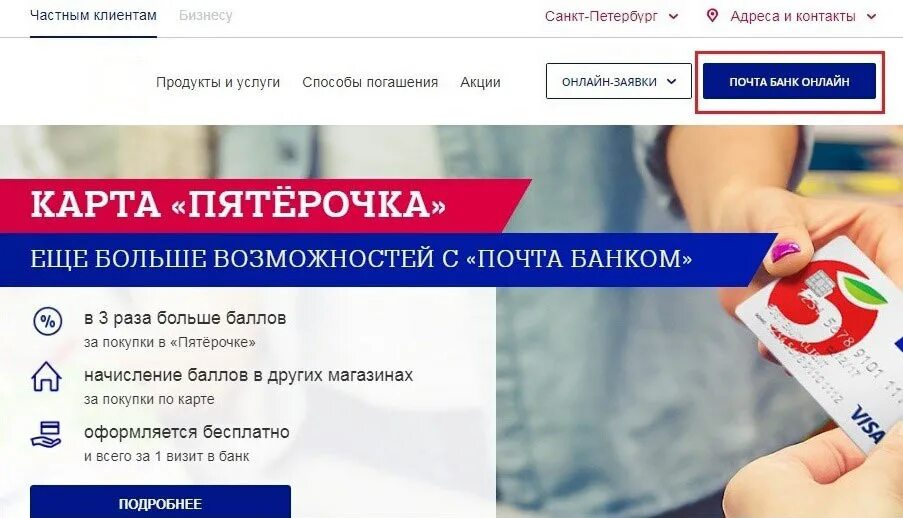Screen dimensions: 903x518
Task: Switch to the Бизнесу tab
Action: tap(206, 16)
